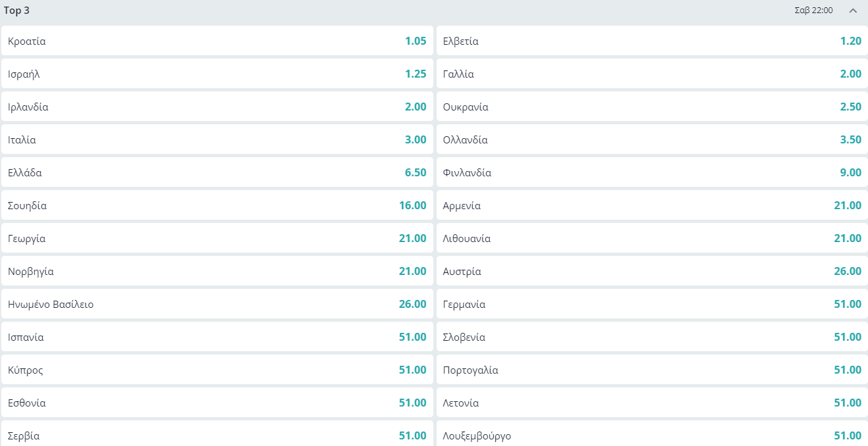
Task: Collapse the Top 3 market section
Action: [x=853, y=11]
